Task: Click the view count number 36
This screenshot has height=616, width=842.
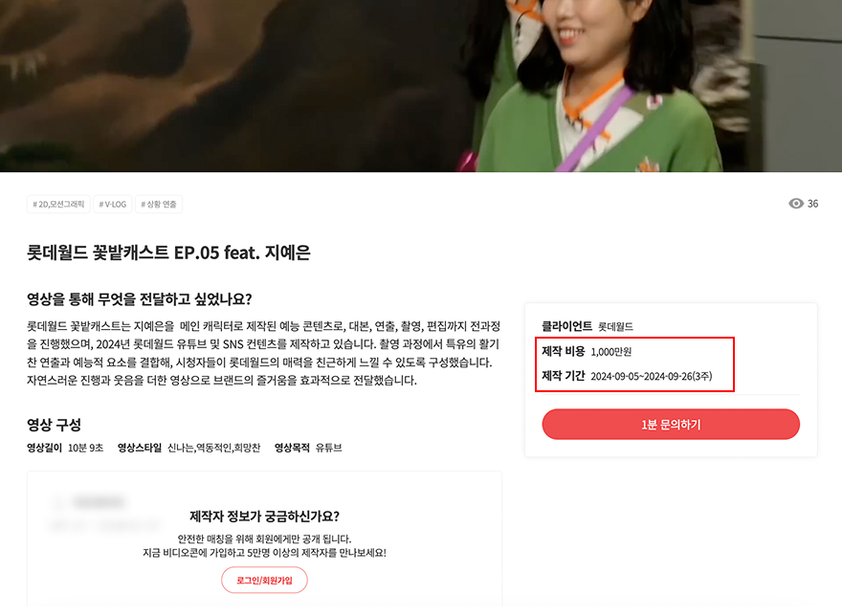Action: [813, 204]
